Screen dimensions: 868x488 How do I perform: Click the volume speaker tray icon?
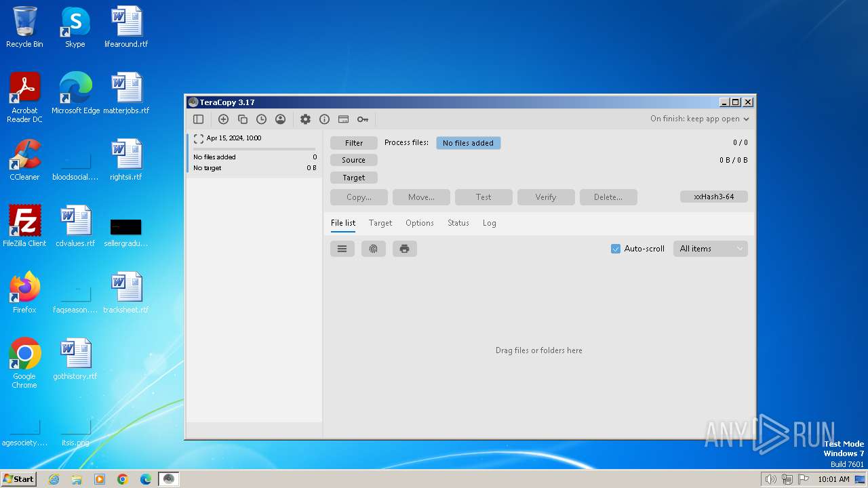coord(770,479)
